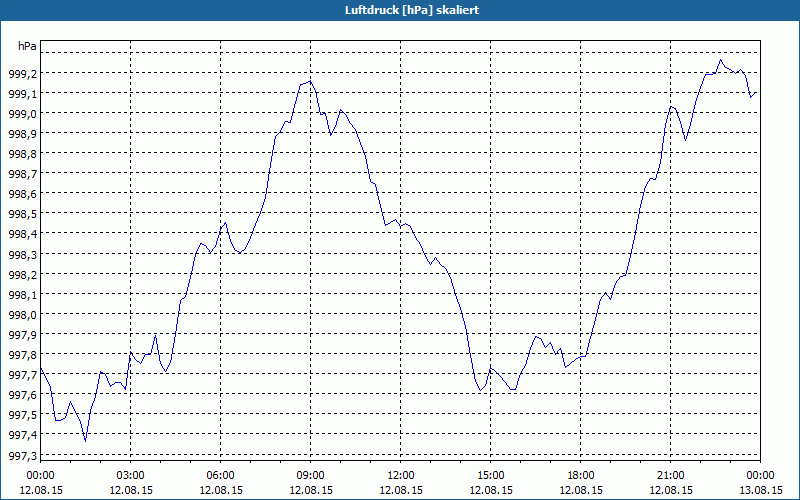Select the 997,9 axis value
The image size is (800, 500).
click(x=22, y=335)
